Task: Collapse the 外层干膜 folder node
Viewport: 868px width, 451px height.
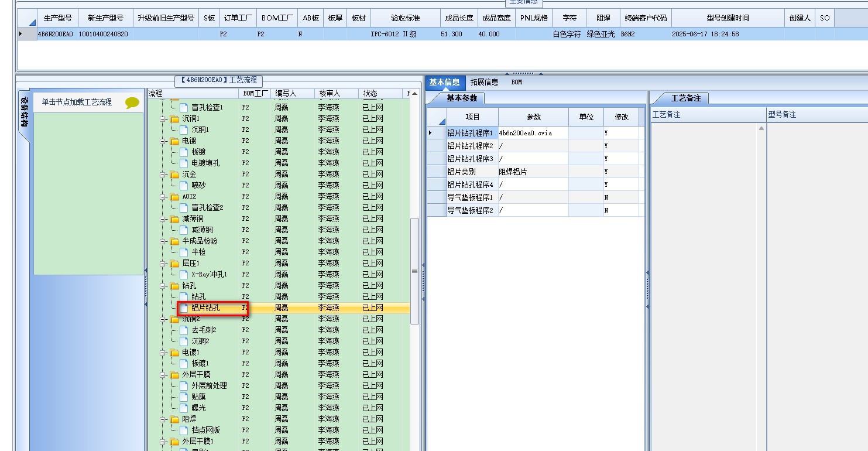Action: [x=163, y=374]
